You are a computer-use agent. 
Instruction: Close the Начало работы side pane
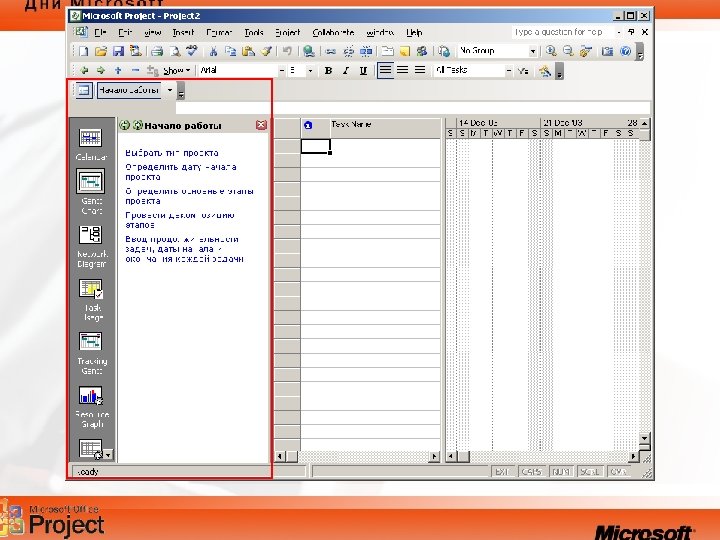click(x=261, y=125)
